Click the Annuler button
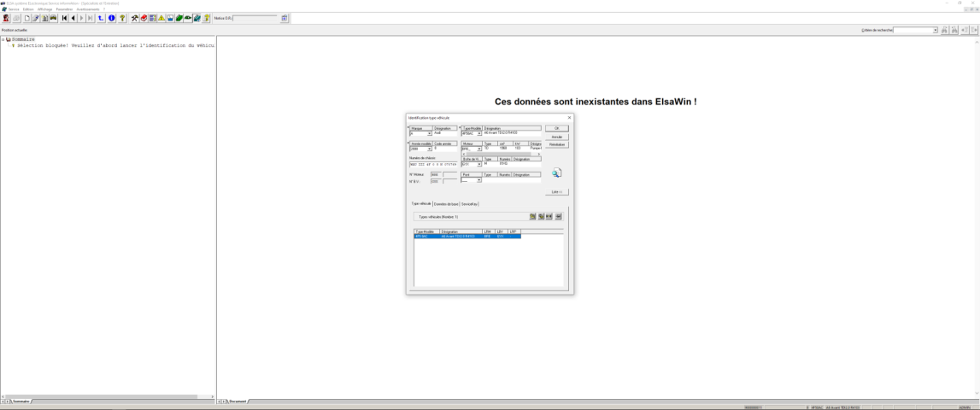 click(557, 137)
